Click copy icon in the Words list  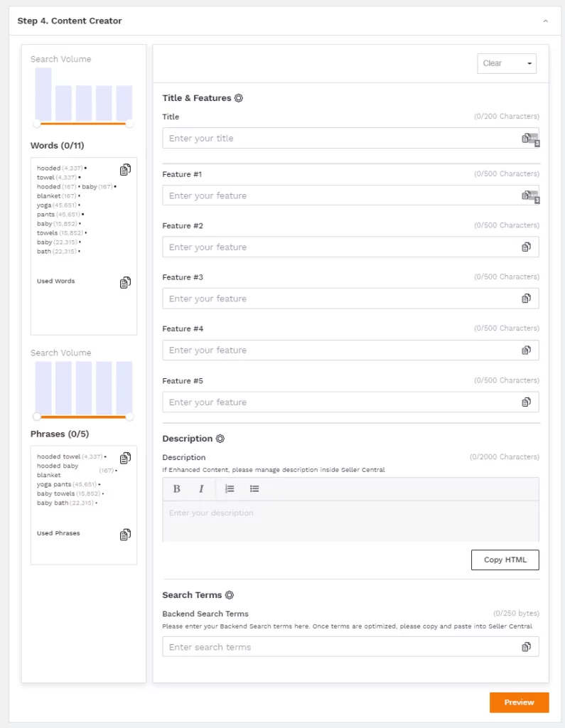125,169
